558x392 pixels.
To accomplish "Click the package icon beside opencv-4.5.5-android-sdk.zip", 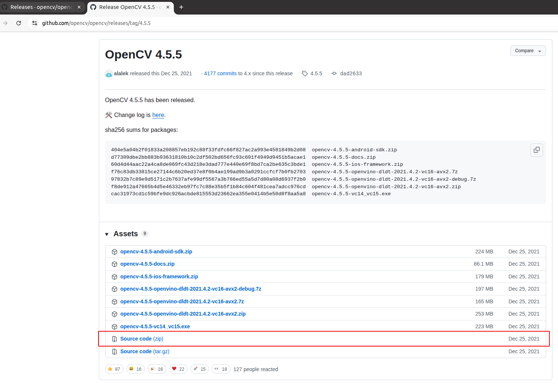I will 115,252.
